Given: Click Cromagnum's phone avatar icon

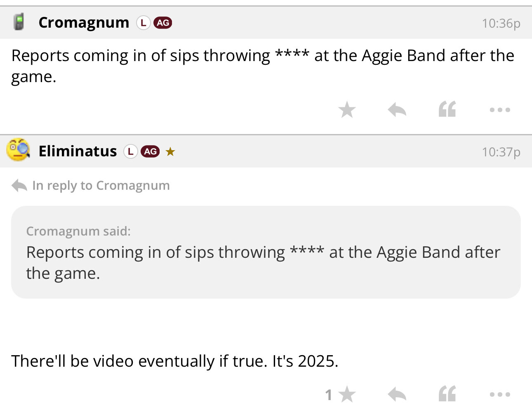Looking at the screenshot, I should pos(18,22).
